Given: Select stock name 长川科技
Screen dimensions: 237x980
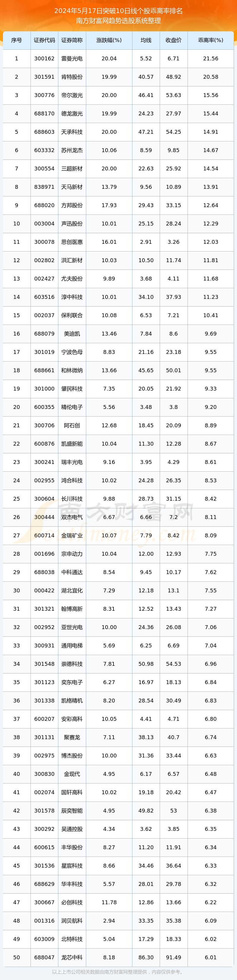Looking at the screenshot, I should tap(72, 499).
